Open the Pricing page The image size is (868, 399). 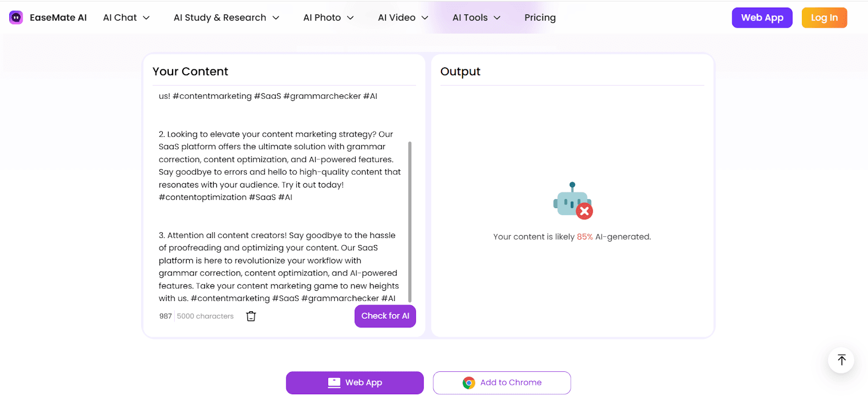point(540,17)
